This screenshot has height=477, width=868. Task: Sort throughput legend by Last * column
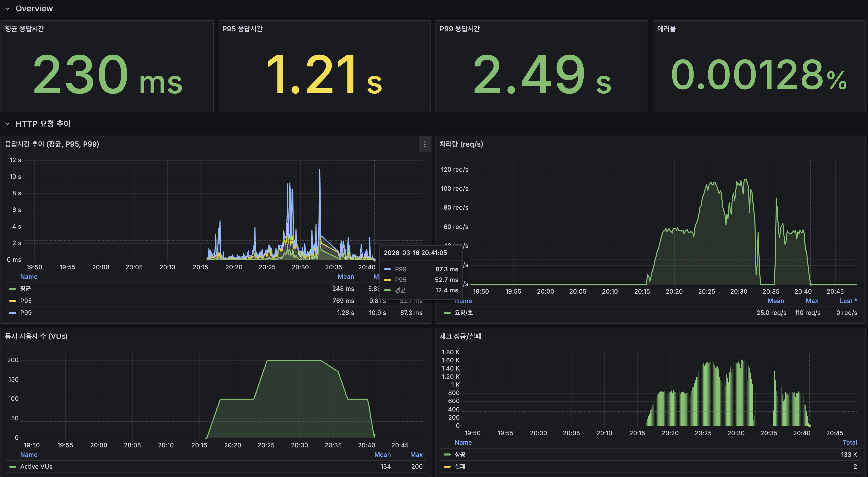click(x=848, y=301)
